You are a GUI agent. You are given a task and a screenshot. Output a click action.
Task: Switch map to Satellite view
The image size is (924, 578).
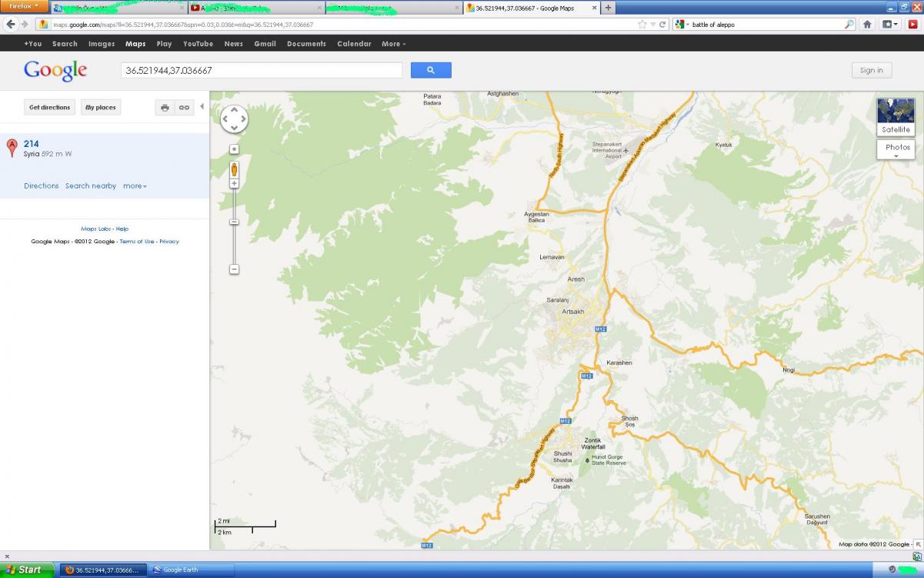point(896,117)
